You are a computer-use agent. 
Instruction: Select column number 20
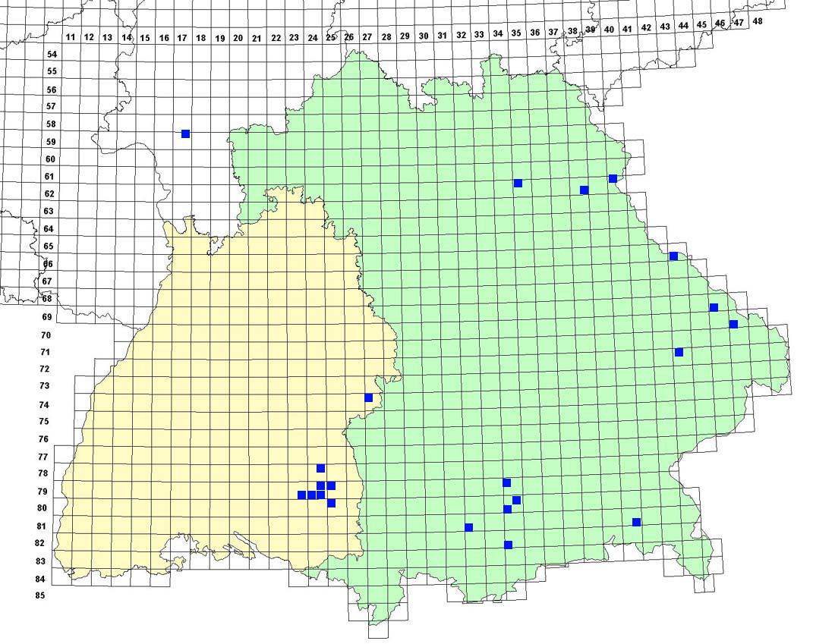click(x=238, y=38)
